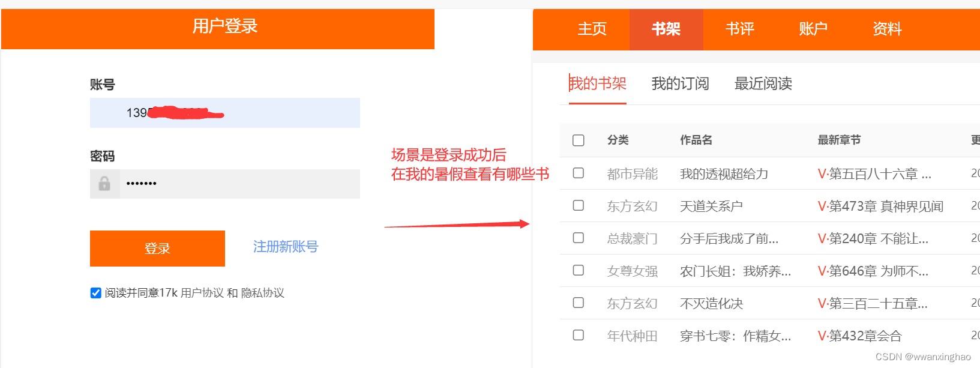980x368 pixels.
Task: Toggle agreement checkbox for 17k 用户协议
Action: [x=95, y=292]
